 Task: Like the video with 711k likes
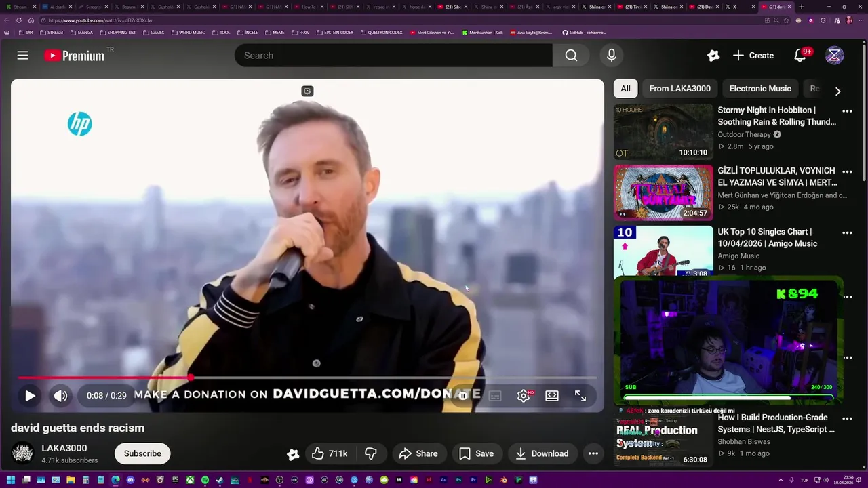(330, 453)
